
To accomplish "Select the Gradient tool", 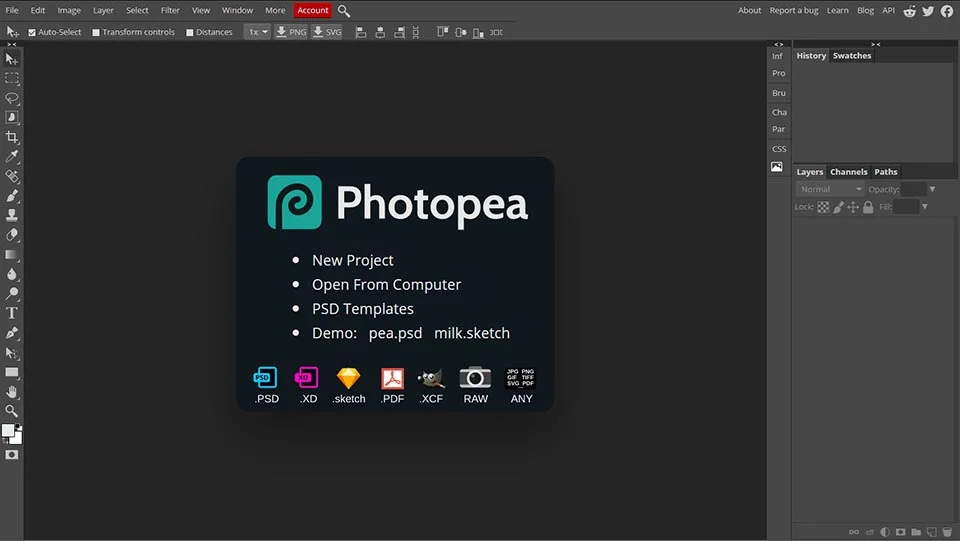I will (x=12, y=255).
